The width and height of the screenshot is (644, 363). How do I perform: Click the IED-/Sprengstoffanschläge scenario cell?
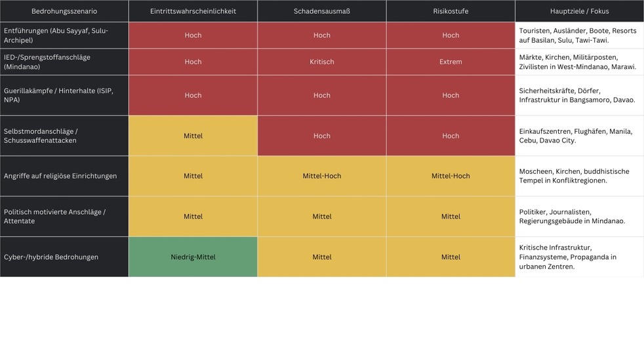tap(64, 62)
